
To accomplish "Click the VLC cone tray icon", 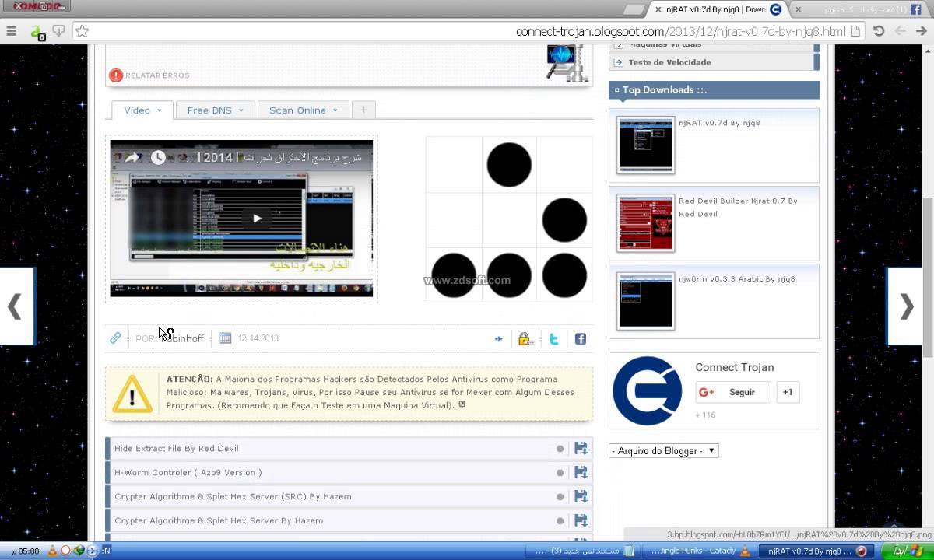I will (x=52, y=551).
